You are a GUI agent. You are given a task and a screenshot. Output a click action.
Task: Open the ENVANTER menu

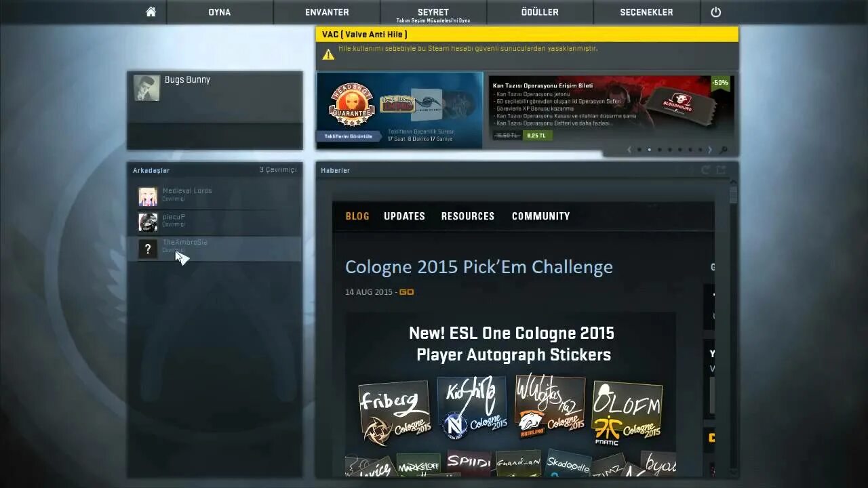click(x=327, y=12)
